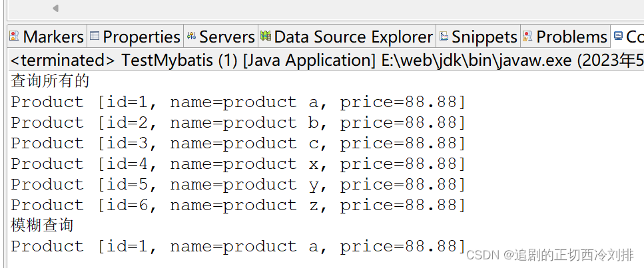Select the Servers tab
Viewport: 644px width, 268px height.
[221, 37]
